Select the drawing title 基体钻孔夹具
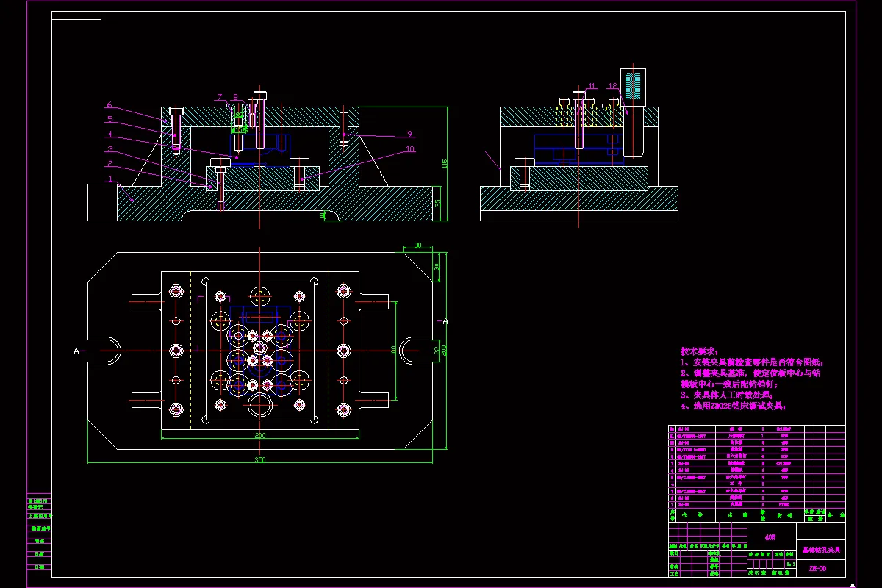 point(821,550)
